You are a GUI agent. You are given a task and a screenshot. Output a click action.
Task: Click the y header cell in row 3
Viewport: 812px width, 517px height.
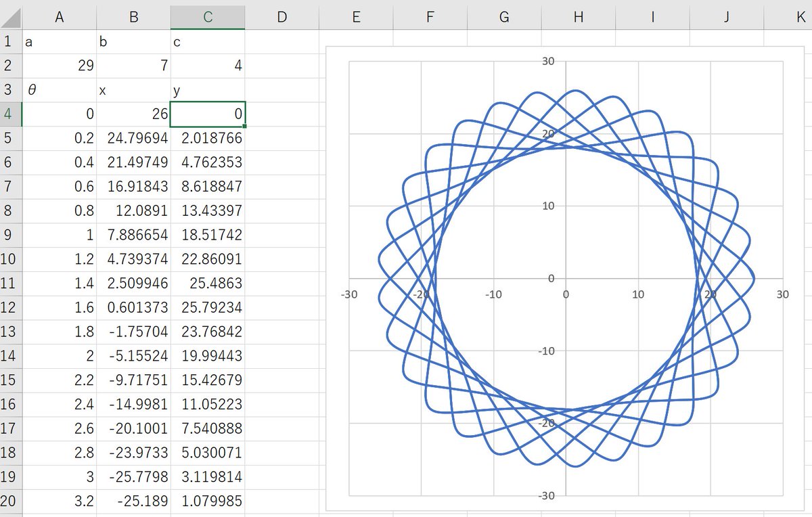coord(208,90)
